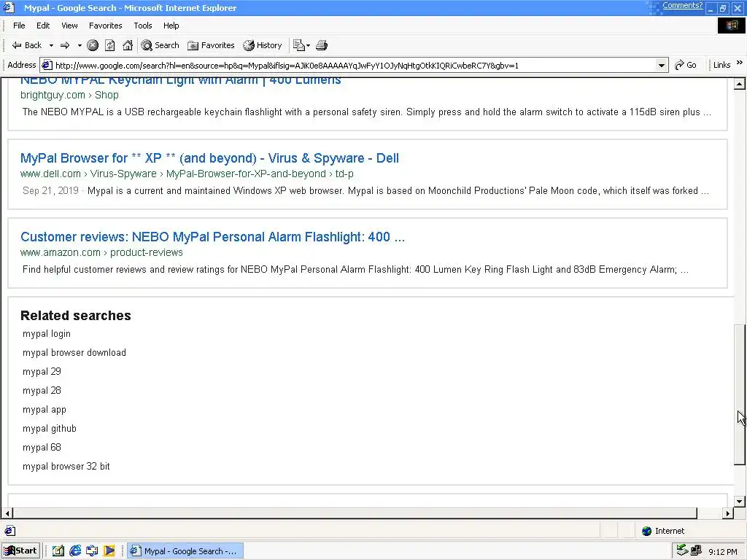
Task: Expand the address bar dropdown list
Action: pyautogui.click(x=661, y=65)
